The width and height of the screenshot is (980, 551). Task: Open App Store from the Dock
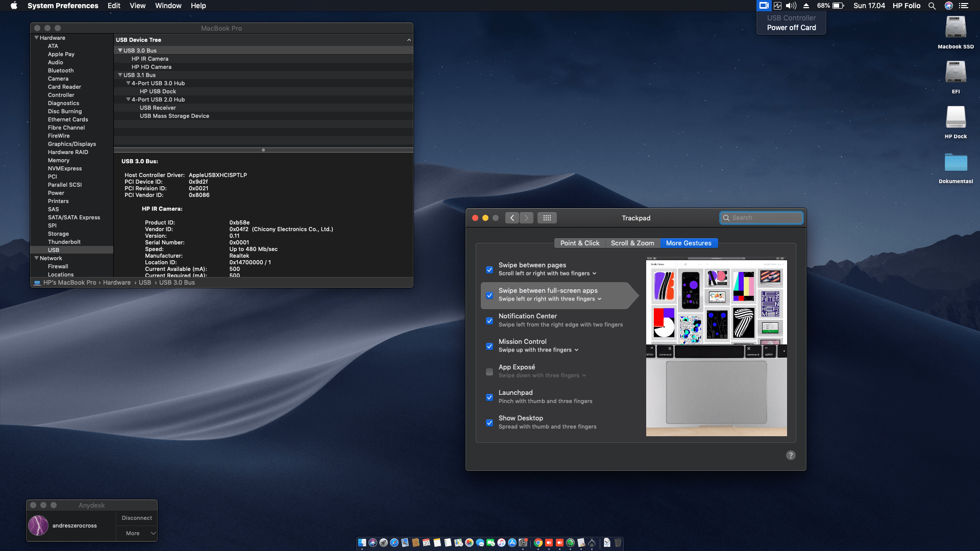pyautogui.click(x=512, y=543)
